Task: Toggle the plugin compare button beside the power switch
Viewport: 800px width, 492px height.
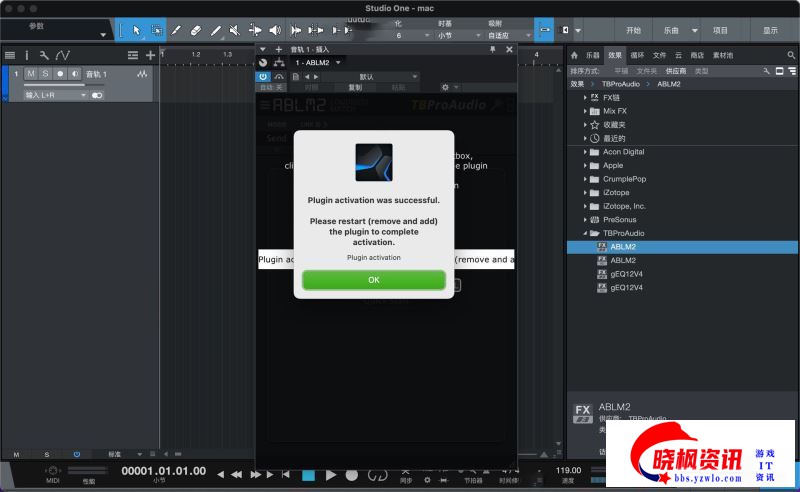Action: pyautogui.click(x=279, y=77)
